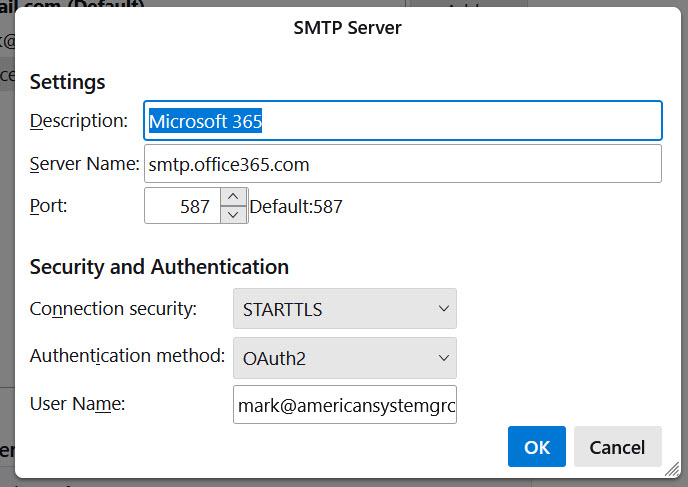Click the User Name label
688x487 pixels.
click(x=76, y=404)
